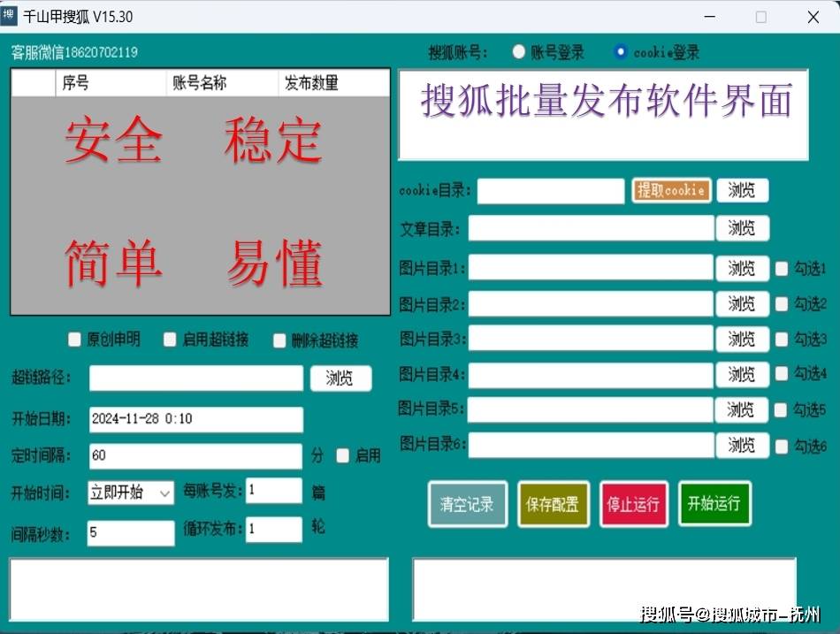Click the 间隔秒数 field showing 5
The image size is (840, 634).
131,532
